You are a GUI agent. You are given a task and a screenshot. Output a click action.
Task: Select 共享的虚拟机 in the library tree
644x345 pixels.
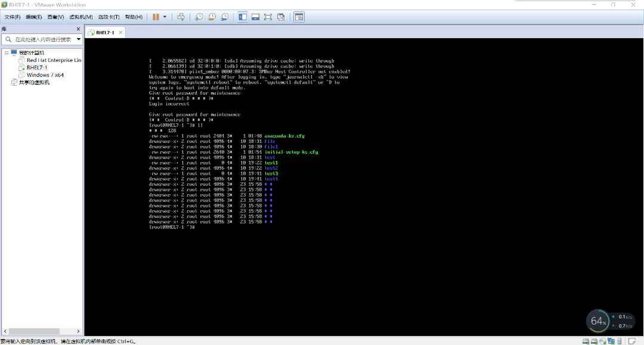click(x=34, y=82)
